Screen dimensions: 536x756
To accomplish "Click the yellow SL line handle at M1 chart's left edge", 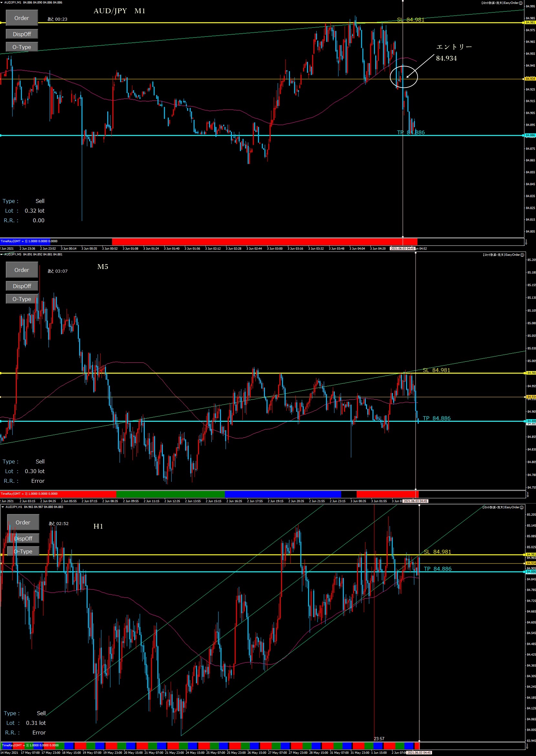I will pyautogui.click(x=1, y=23).
